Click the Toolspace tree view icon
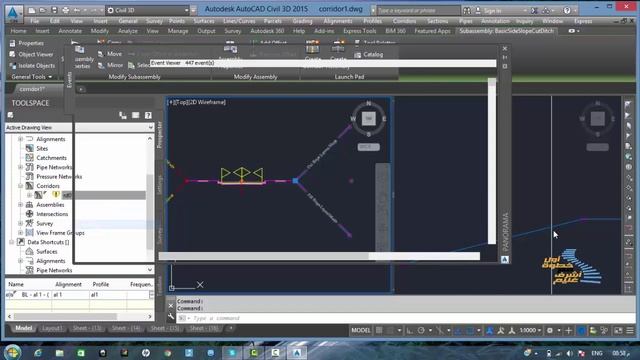This screenshot has height=360, width=640. [x=123, y=116]
